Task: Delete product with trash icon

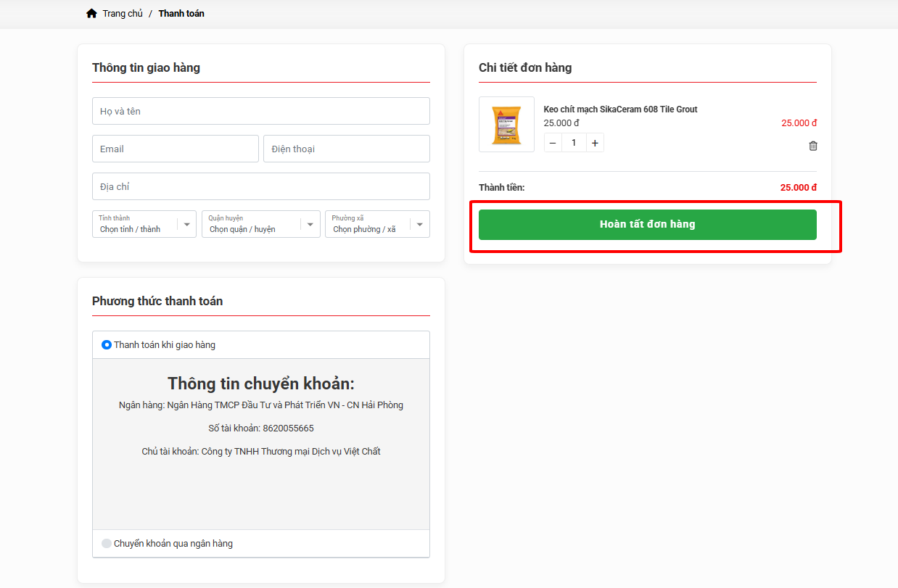Action: coord(813,146)
